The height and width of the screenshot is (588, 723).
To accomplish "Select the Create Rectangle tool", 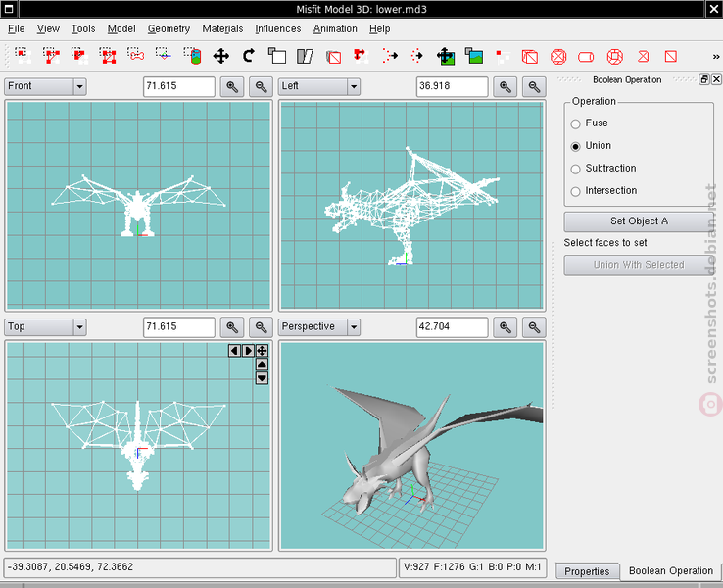I will coord(671,56).
